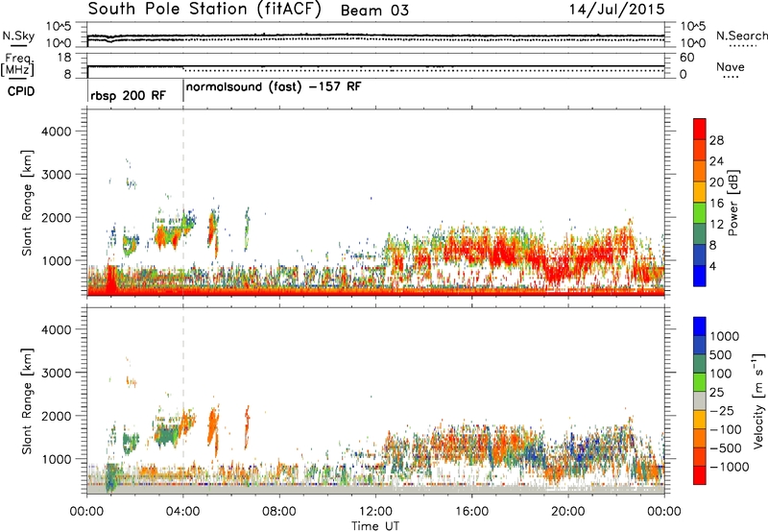Click the "Time UT" axis title
The image size is (768, 532).
[375, 526]
